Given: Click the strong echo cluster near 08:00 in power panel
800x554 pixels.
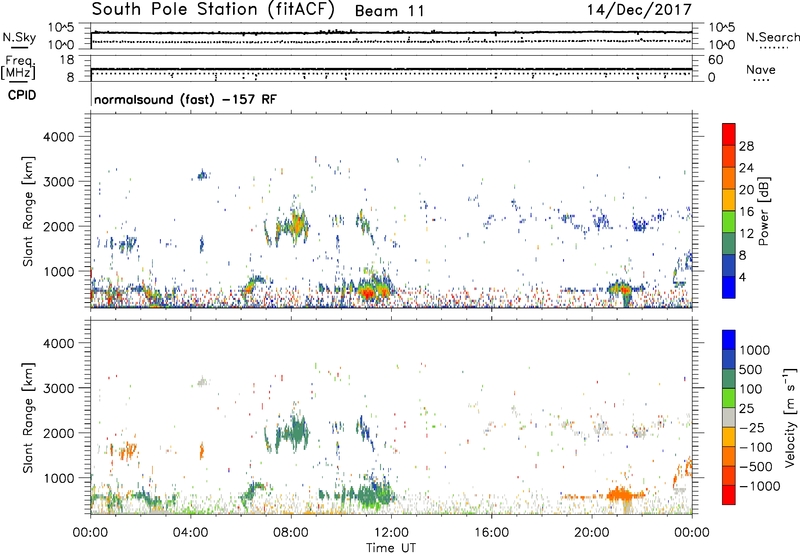Looking at the screenshot, I should [294, 225].
